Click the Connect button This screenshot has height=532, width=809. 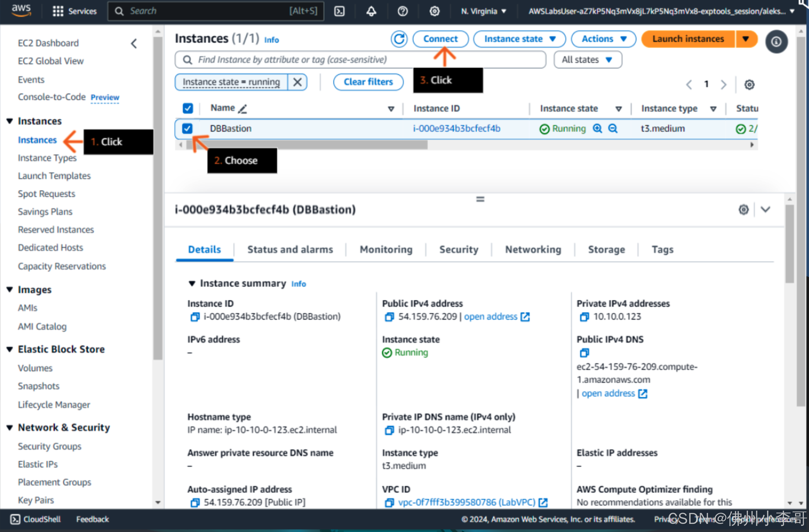[x=441, y=39]
